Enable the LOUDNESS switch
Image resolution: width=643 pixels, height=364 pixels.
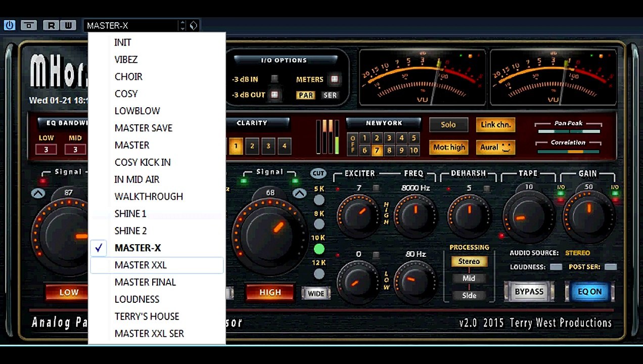[x=556, y=267]
